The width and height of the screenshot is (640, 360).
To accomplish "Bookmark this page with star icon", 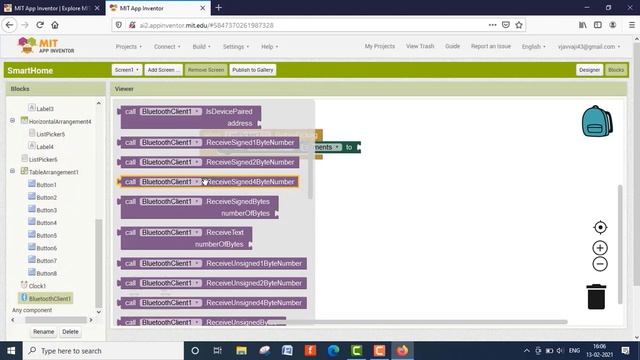I will (x=519, y=25).
